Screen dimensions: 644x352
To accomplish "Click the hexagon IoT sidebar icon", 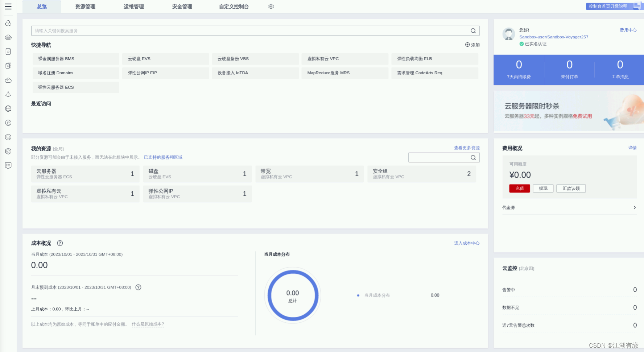I will [x=8, y=137].
